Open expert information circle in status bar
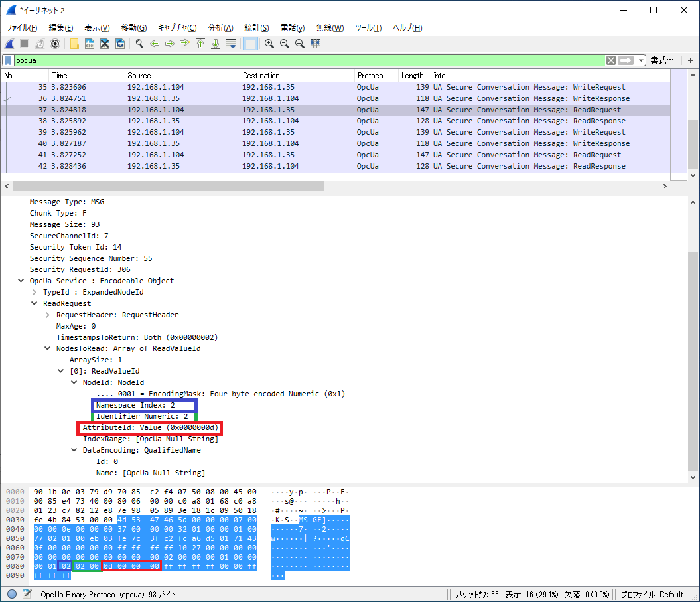 [x=12, y=594]
